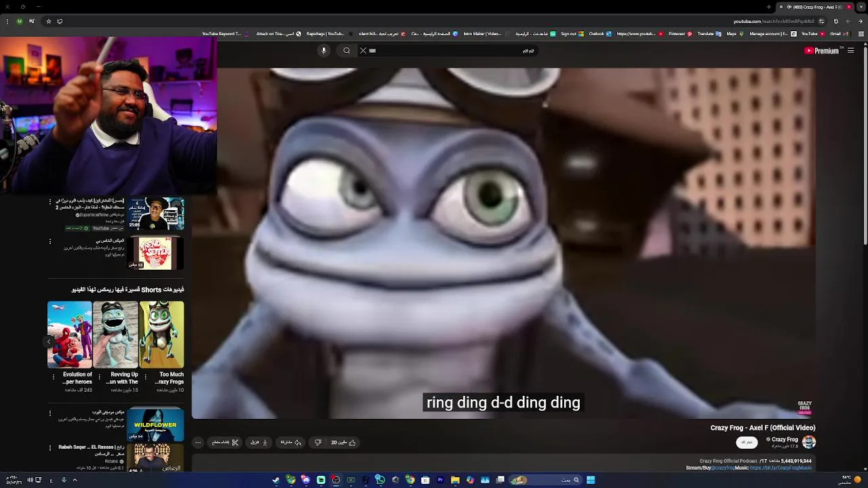
Task: Open the bit.ly/CrazyFrogMusic link
Action: pyautogui.click(x=781, y=468)
